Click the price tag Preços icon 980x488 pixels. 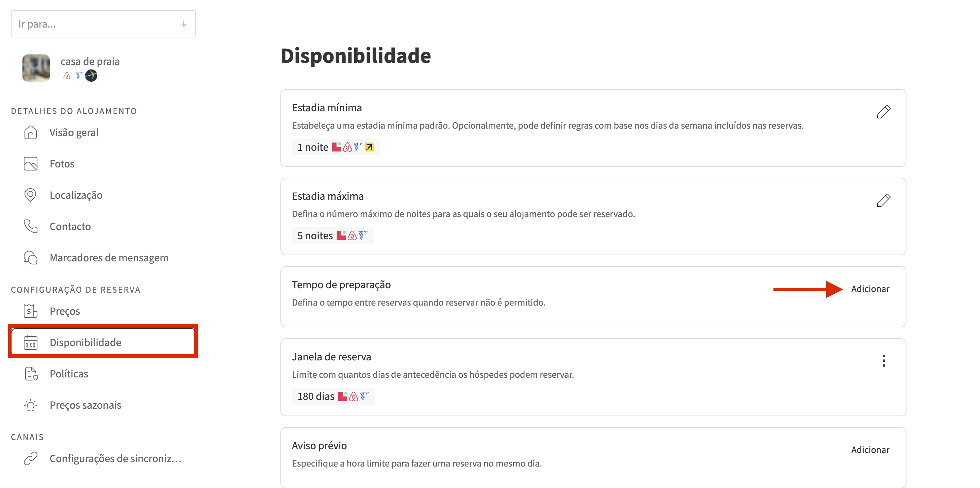click(30, 311)
